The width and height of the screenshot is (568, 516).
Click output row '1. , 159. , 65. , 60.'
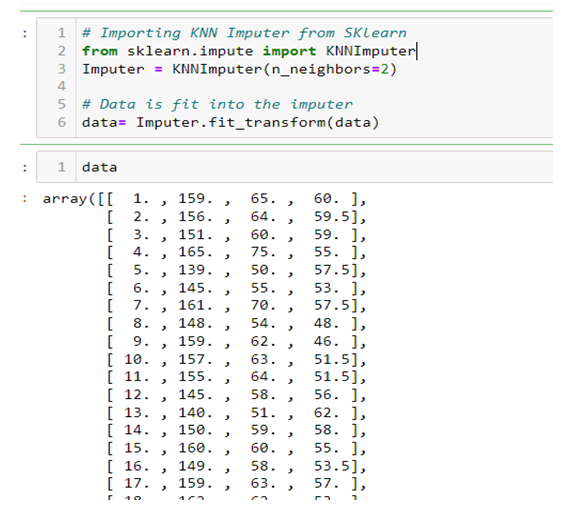pos(236,199)
